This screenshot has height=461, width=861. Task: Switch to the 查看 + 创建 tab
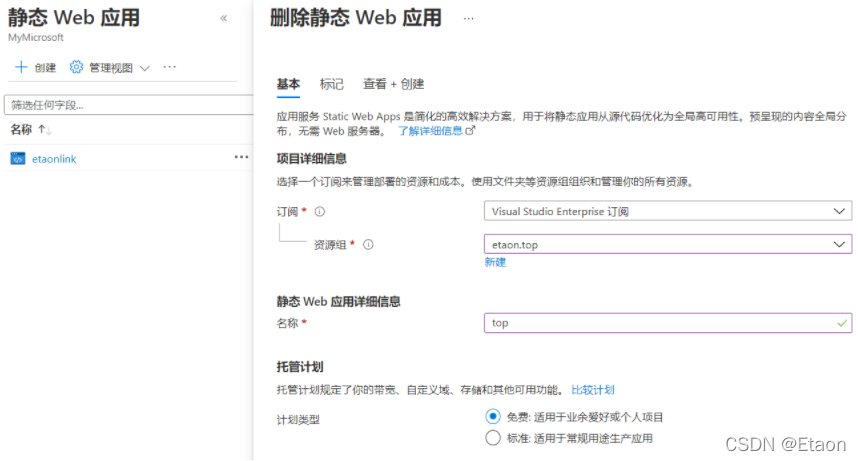[x=393, y=84]
